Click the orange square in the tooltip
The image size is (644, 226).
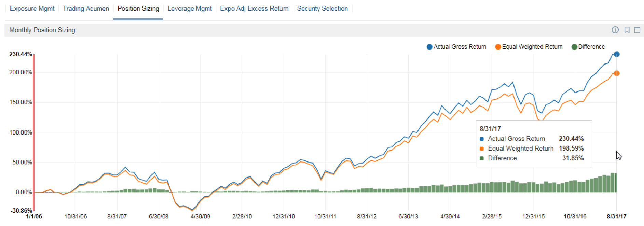(x=482, y=149)
